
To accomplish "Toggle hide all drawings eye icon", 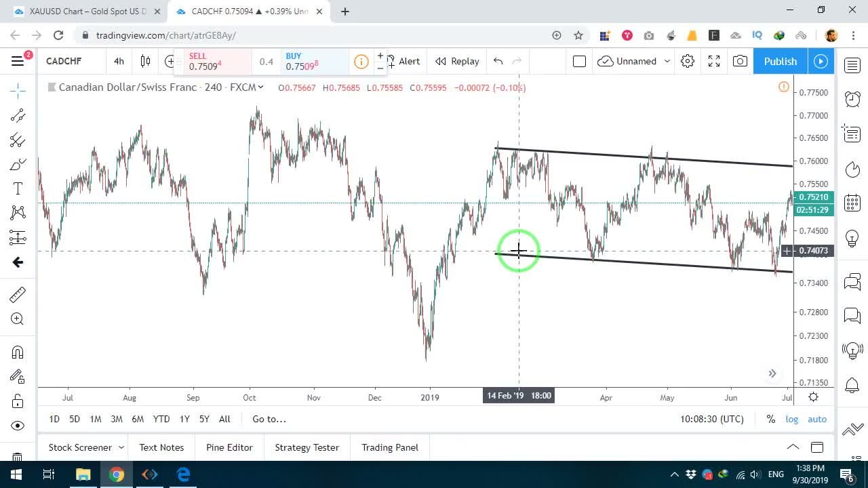I will [18, 426].
